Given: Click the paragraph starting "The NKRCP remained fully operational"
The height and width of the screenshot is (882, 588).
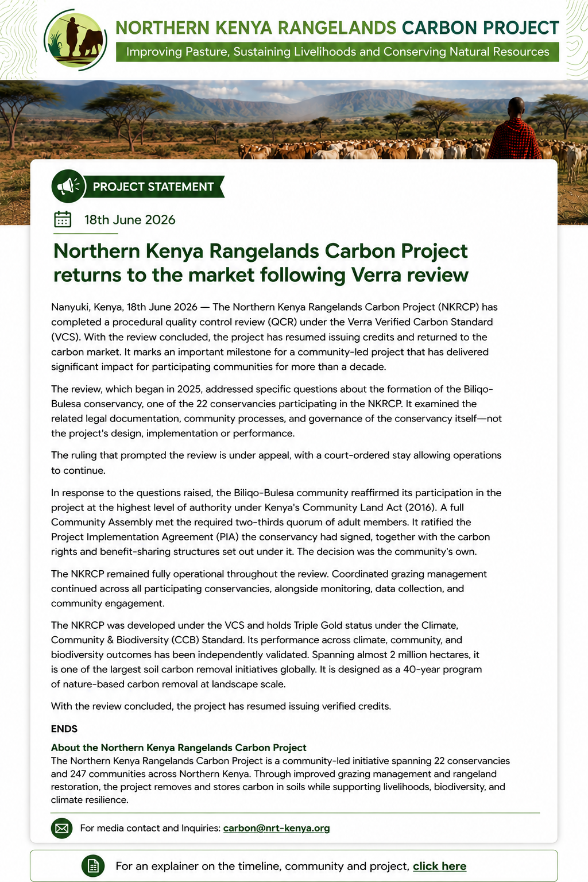Looking at the screenshot, I should 269,589.
